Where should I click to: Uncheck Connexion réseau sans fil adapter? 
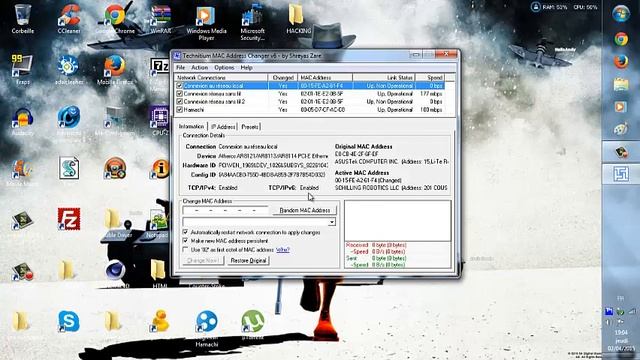(179, 93)
